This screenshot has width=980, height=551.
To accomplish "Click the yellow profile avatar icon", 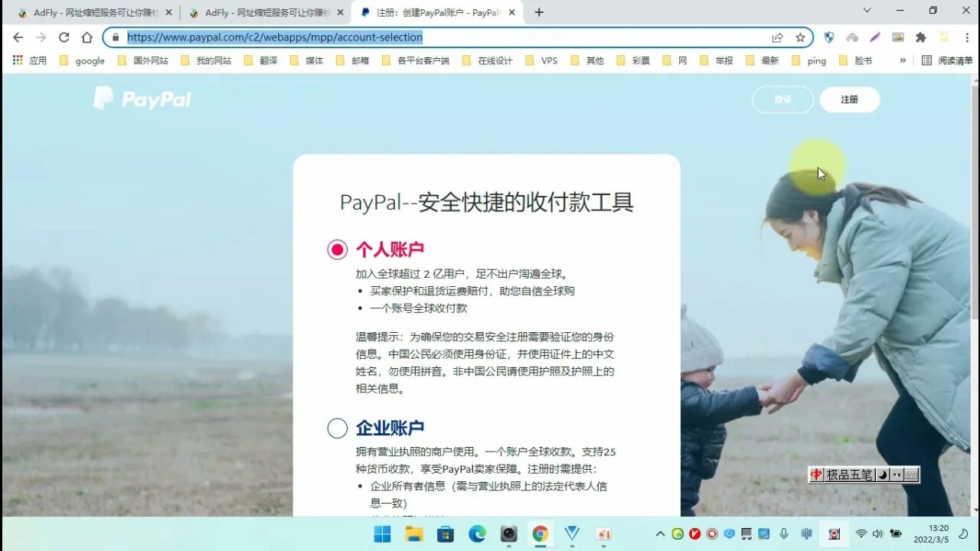I will 944,37.
